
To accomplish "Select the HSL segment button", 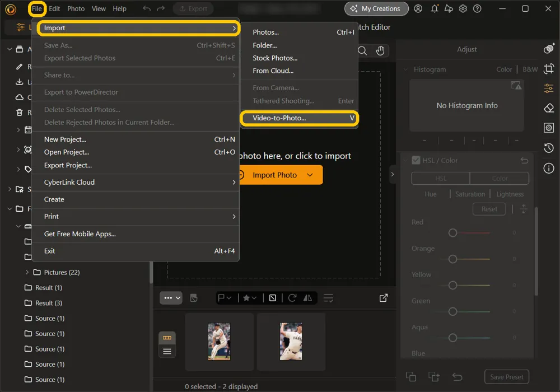I will [440, 178].
